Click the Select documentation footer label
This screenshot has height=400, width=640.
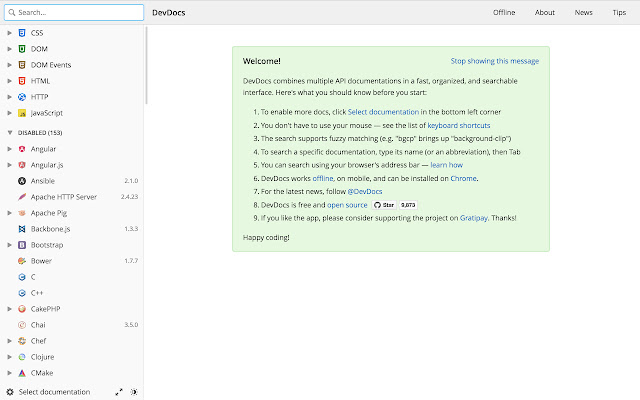pos(54,392)
